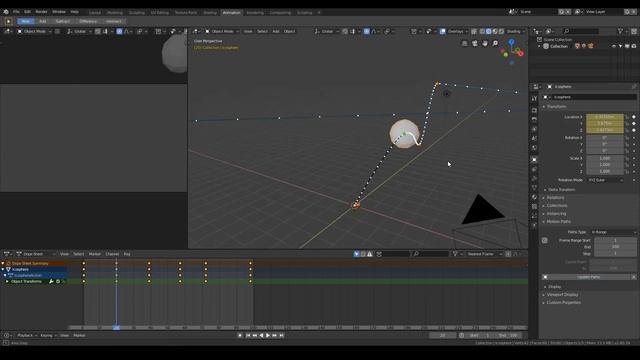
Task: Open the Output properties tab icon
Action: tap(534, 120)
